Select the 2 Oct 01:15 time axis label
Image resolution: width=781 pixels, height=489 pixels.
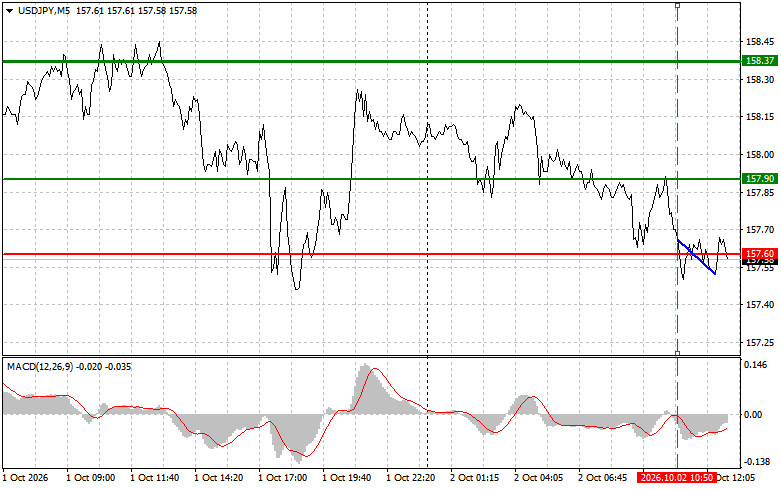pyautogui.click(x=475, y=478)
